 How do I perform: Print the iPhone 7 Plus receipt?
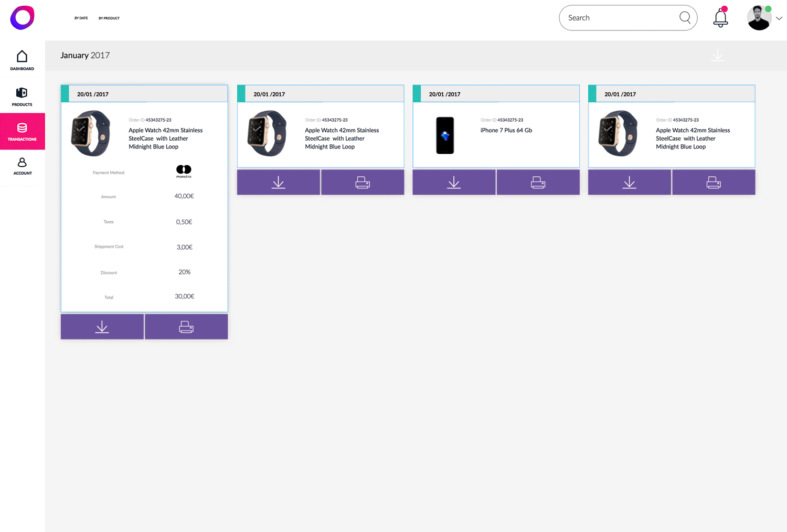point(538,183)
